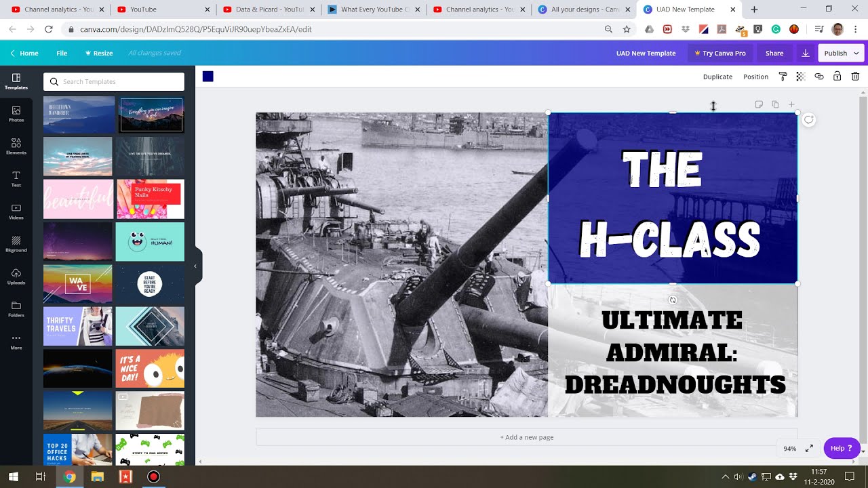Open the transparency checkerboard control
868x488 pixels.
(801, 77)
